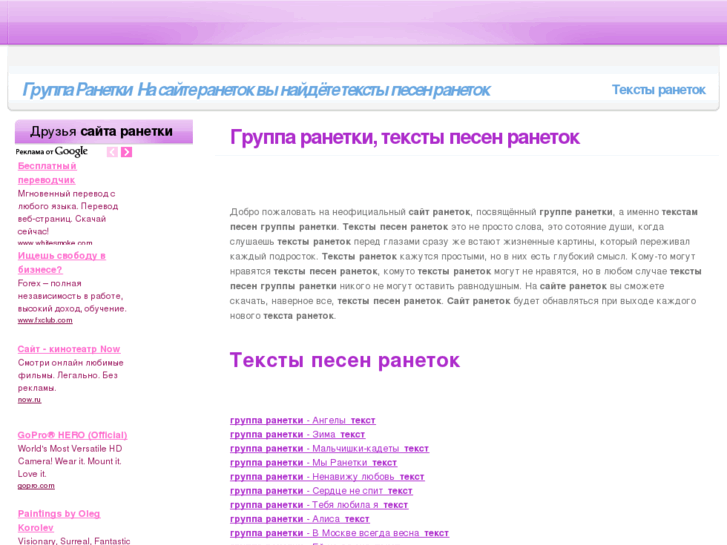727x545 pixels.
Task: Open lyrics link 'Мы Ранетки текст'
Action: point(313,462)
